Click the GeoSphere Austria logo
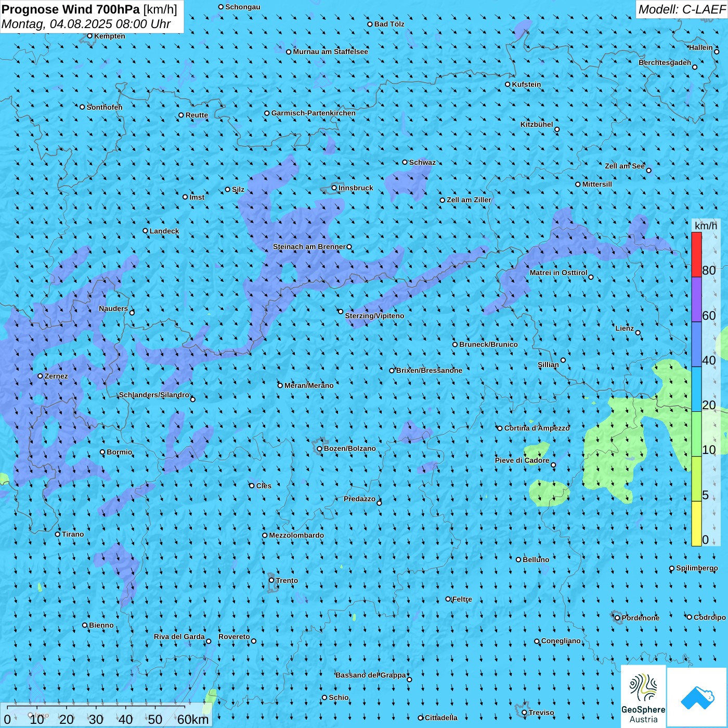This screenshot has width=728, height=728. click(x=643, y=697)
